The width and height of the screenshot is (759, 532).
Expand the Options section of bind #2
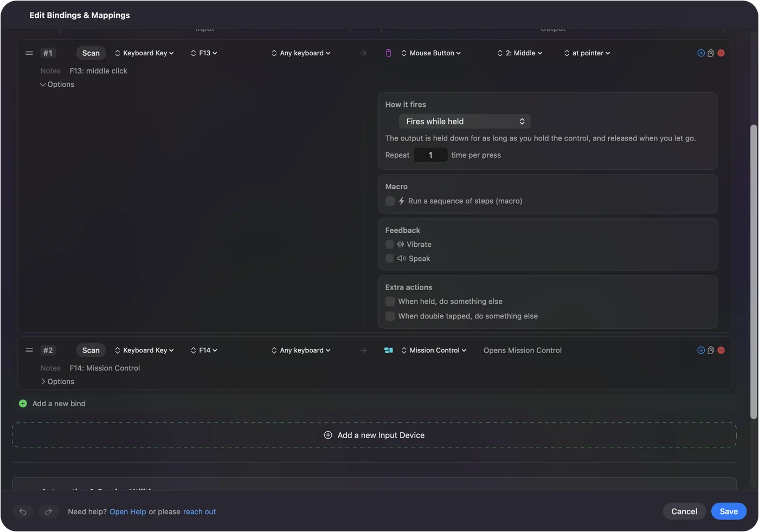(x=57, y=382)
